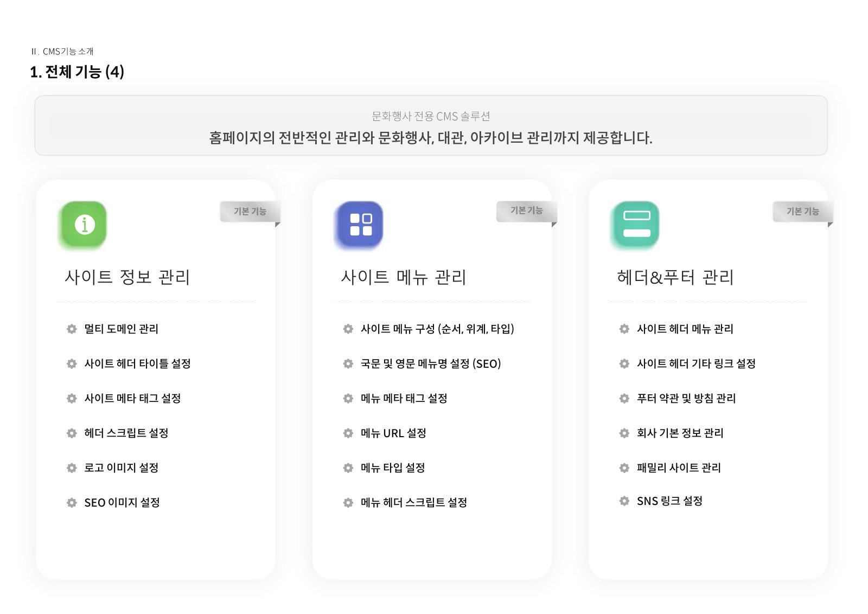Click gear icon beside 푸터 약관 및 방침 관리
The height and width of the screenshot is (614, 868).
coord(624,398)
